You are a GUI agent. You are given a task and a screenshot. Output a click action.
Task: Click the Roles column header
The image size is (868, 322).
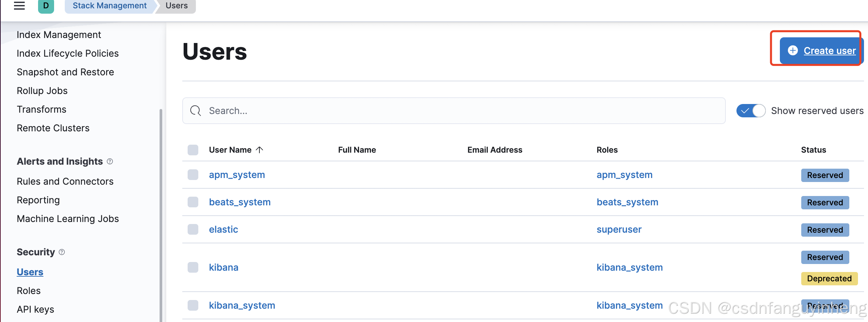click(607, 150)
